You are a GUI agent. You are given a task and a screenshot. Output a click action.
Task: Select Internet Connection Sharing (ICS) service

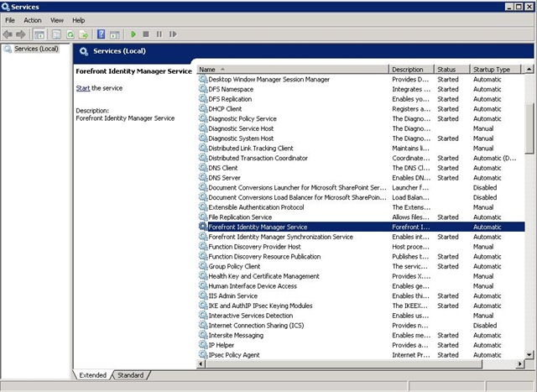361,326
